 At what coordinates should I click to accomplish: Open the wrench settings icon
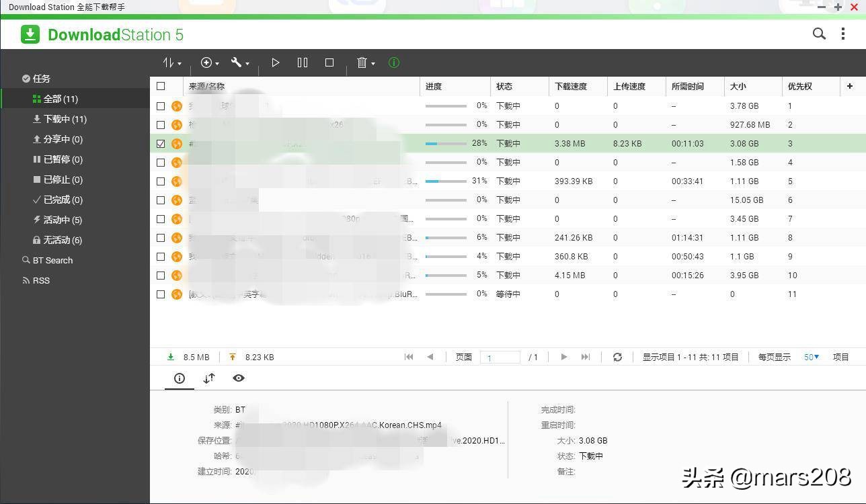[x=235, y=62]
